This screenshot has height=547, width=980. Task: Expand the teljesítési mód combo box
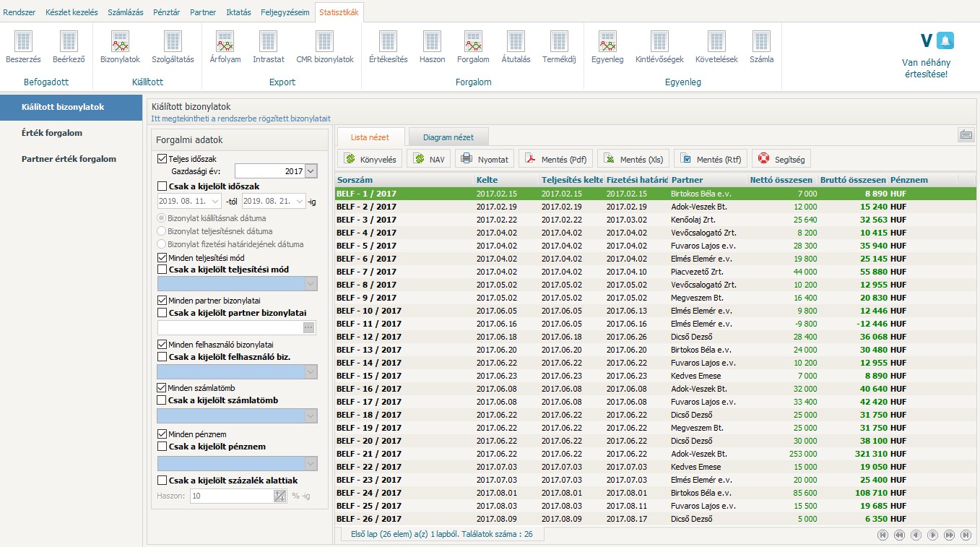point(311,284)
